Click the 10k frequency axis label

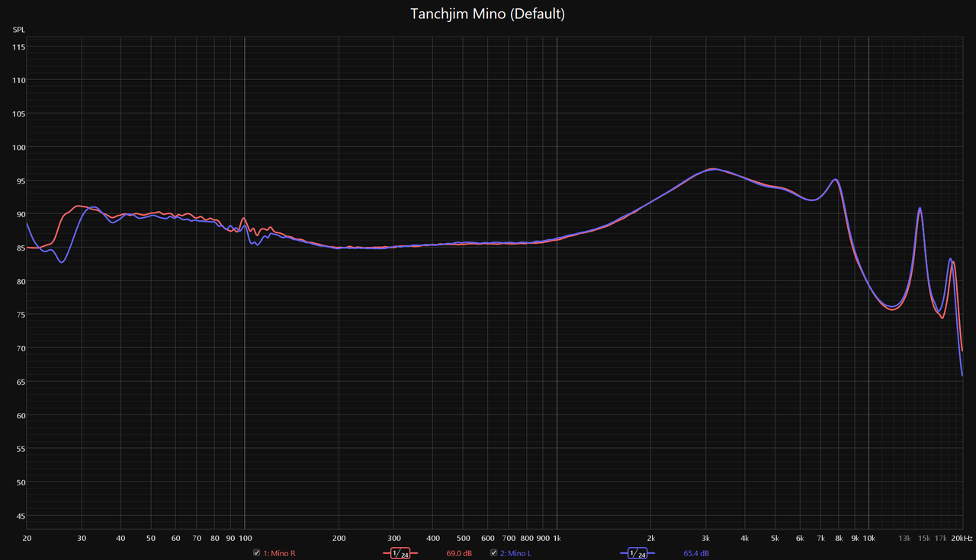click(x=868, y=539)
